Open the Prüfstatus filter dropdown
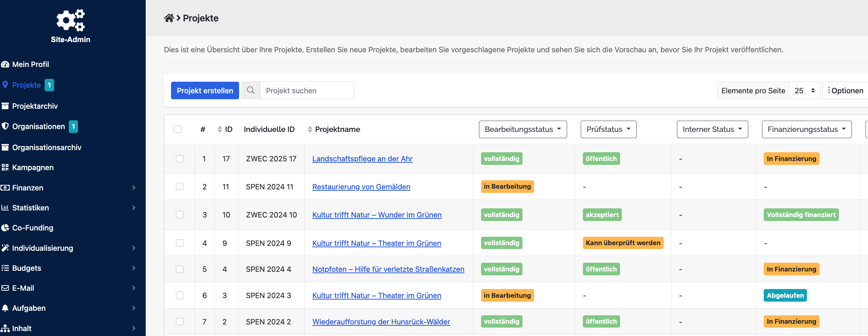Image resolution: width=868 pixels, height=336 pixels. point(608,129)
